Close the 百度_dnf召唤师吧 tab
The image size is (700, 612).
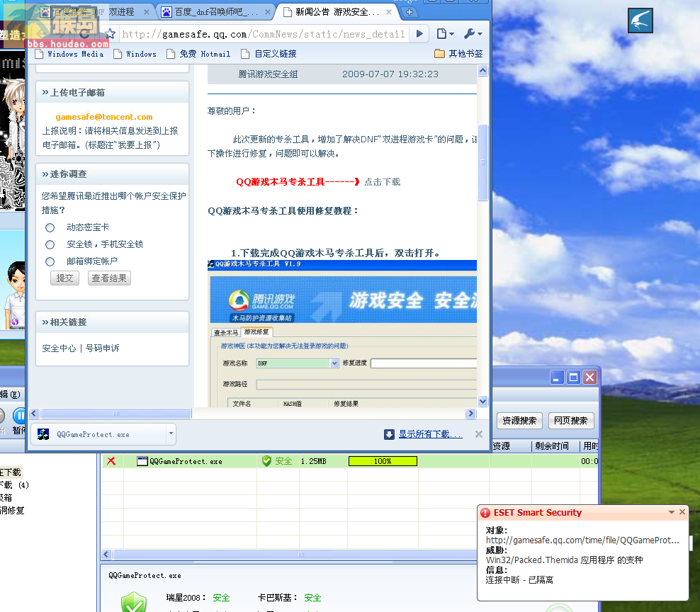click(267, 12)
